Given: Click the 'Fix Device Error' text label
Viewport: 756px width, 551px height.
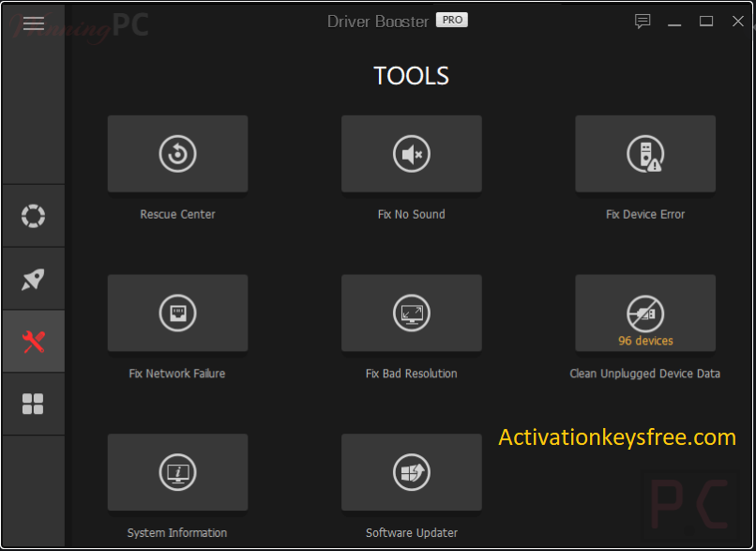Looking at the screenshot, I should click(x=645, y=214).
